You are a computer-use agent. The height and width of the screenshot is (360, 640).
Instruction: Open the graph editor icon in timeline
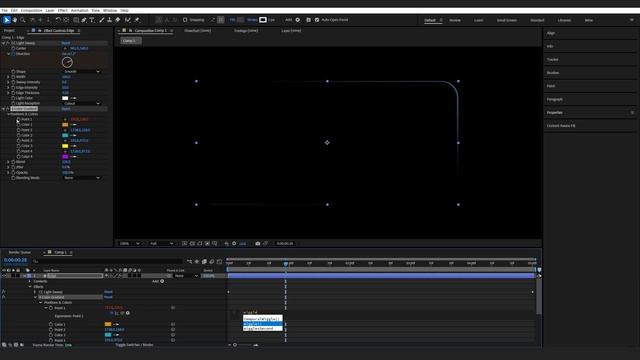pos(220,262)
